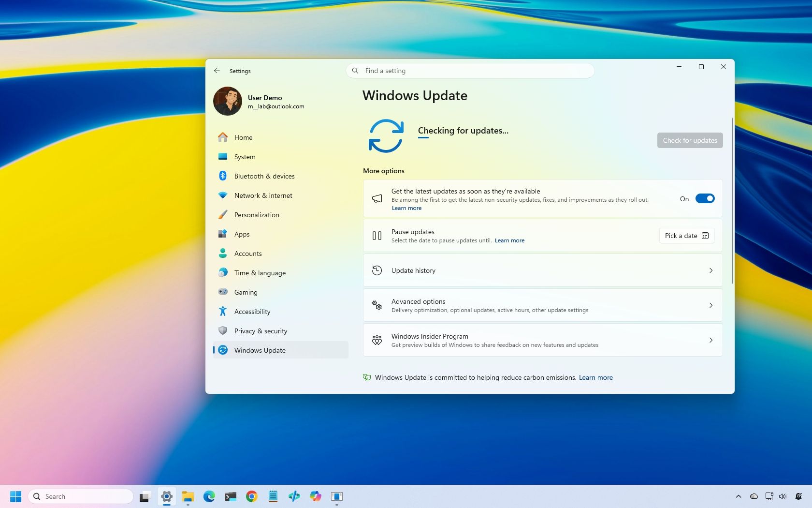Viewport: 812px width, 508px height.
Task: Open Accounts in the sidebar
Action: (280, 254)
